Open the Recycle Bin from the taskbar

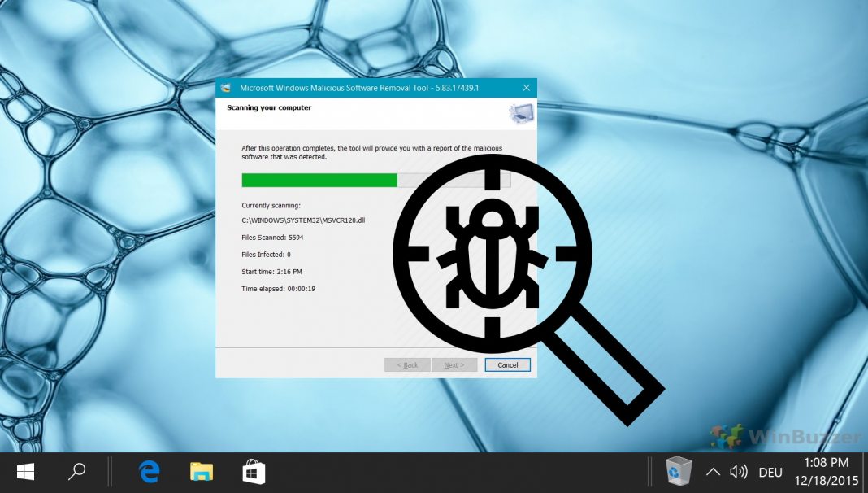pyautogui.click(x=679, y=472)
